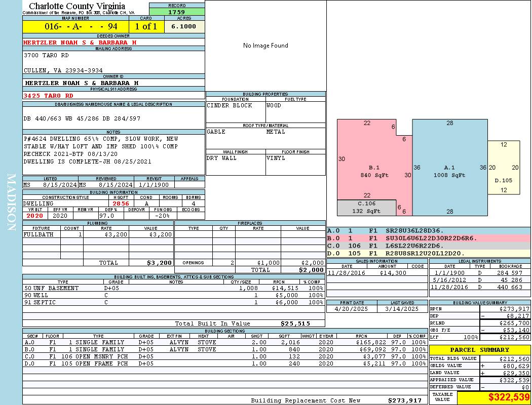Click CULLEN, VA 23934-3934 line
This screenshot has width=532, height=405.
tap(63, 70)
